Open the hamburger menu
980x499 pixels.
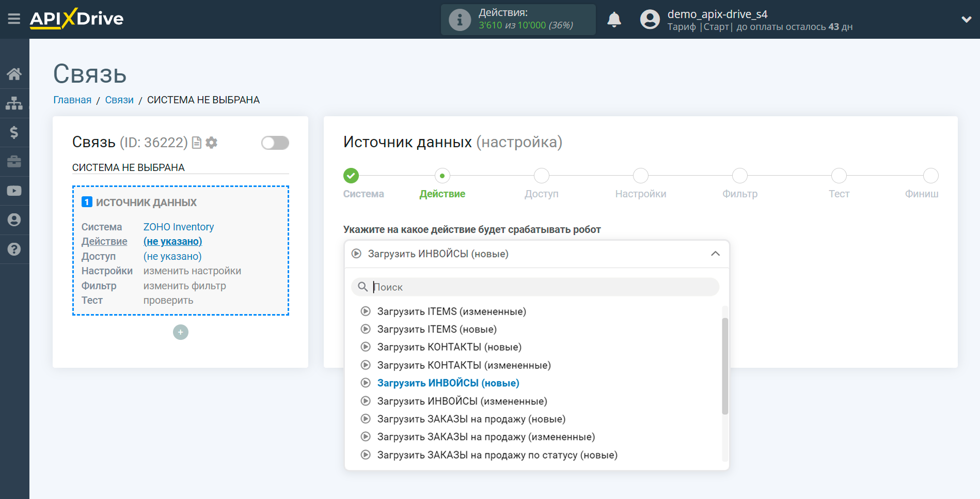point(14,19)
